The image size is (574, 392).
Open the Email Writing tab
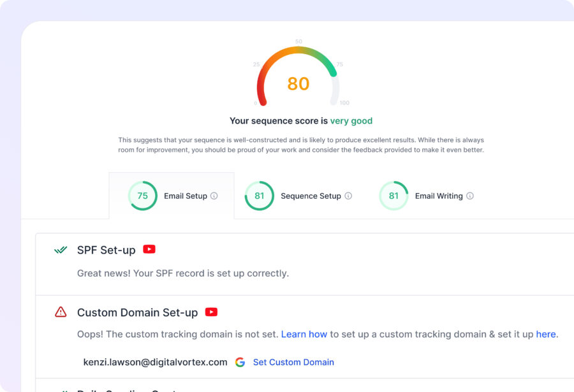coord(439,196)
